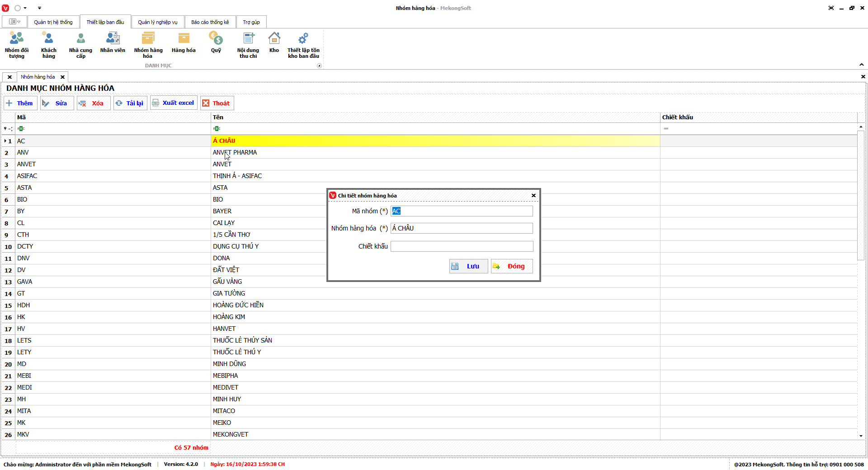Click the HOÀNG KIM name cell
Viewport: 868px width, 470px height.
435,317
